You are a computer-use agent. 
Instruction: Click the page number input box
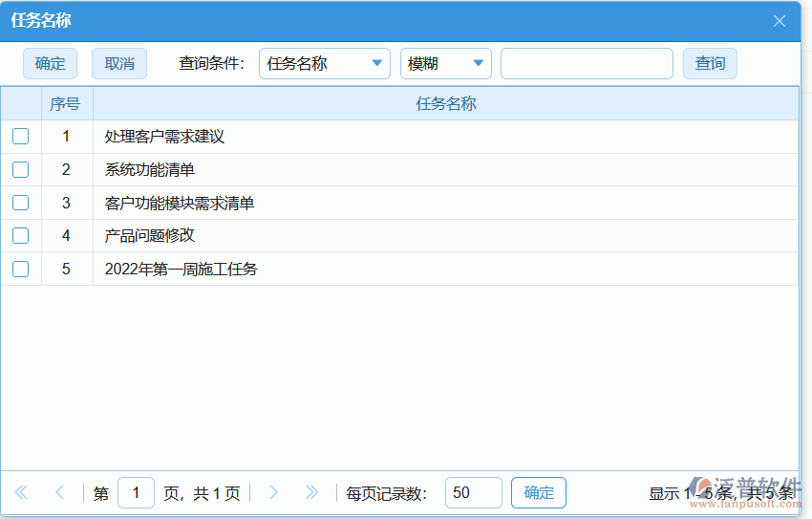(x=136, y=493)
